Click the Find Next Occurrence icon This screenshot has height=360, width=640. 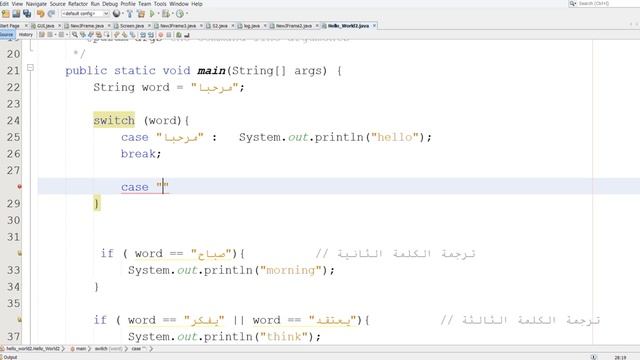[91, 35]
